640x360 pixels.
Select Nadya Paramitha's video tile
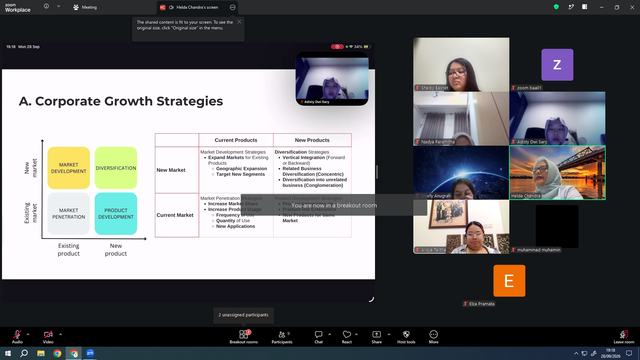[x=461, y=118]
